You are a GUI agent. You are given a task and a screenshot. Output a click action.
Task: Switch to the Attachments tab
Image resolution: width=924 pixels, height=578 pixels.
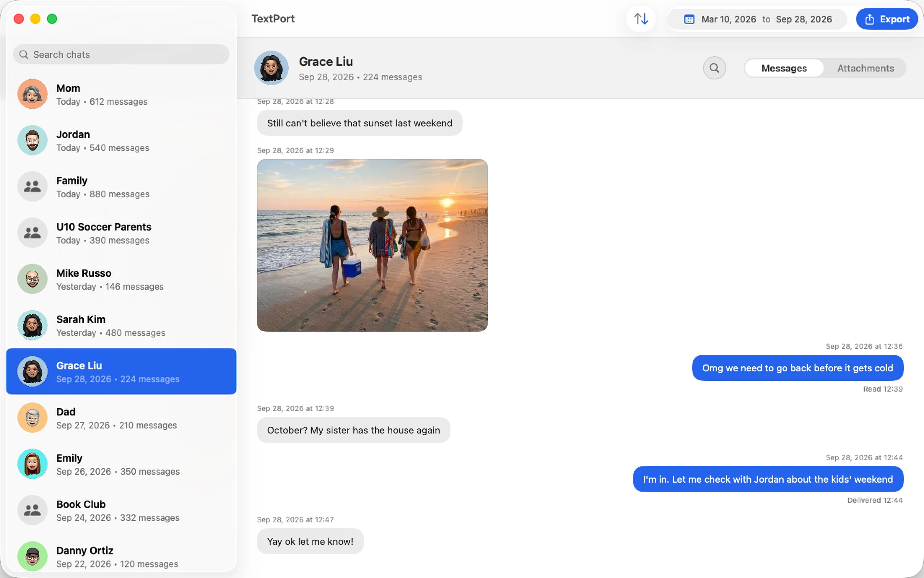pos(866,68)
